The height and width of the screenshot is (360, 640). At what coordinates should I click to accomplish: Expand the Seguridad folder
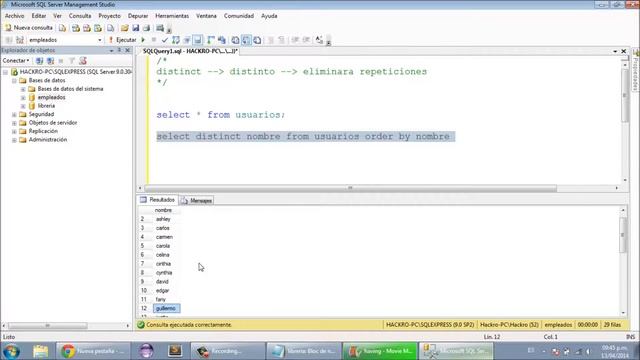[14, 114]
